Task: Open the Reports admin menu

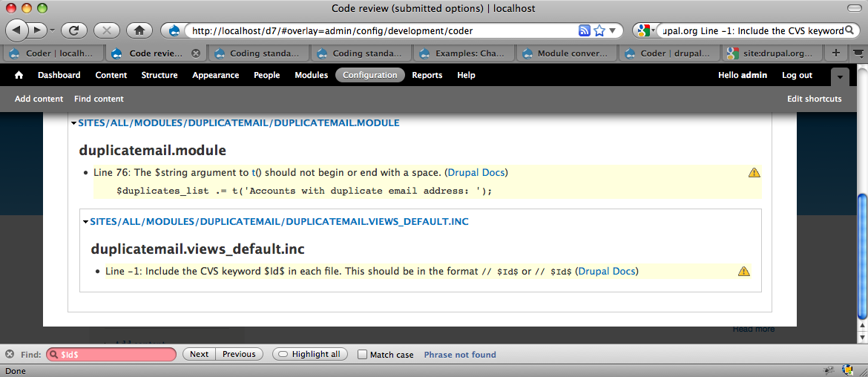Action: (427, 75)
